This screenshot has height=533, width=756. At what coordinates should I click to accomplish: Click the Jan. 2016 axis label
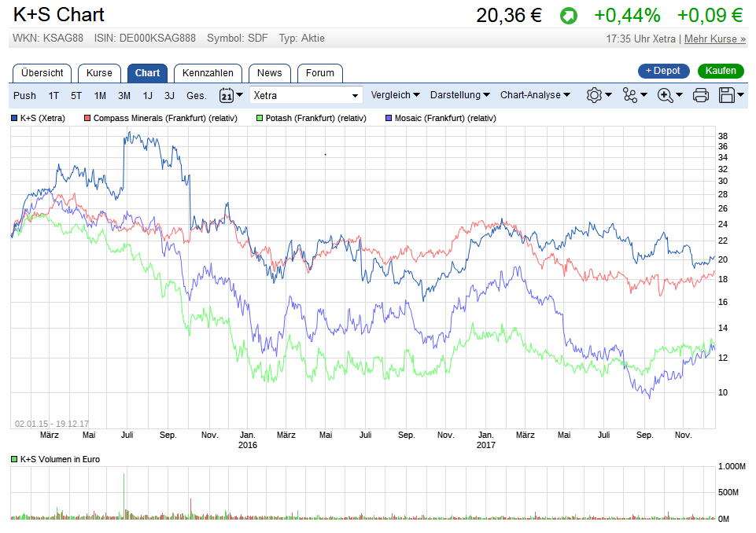point(247,440)
